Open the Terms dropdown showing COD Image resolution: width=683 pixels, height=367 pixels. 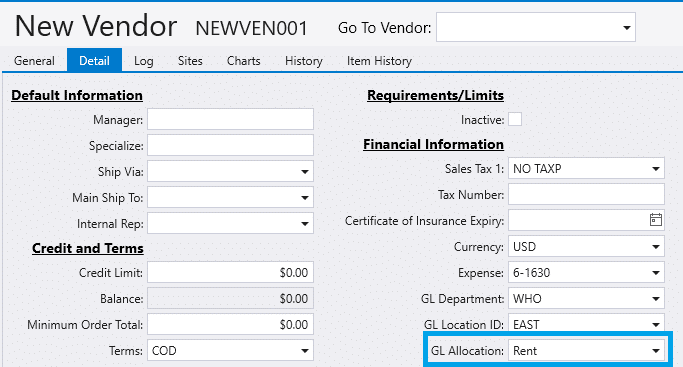(x=304, y=350)
